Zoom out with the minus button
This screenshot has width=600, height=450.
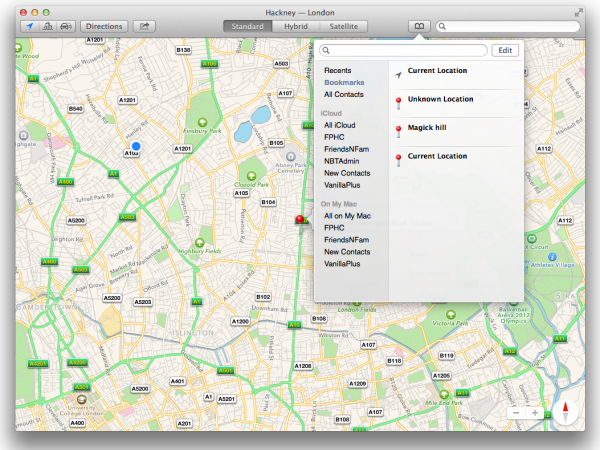(x=516, y=413)
